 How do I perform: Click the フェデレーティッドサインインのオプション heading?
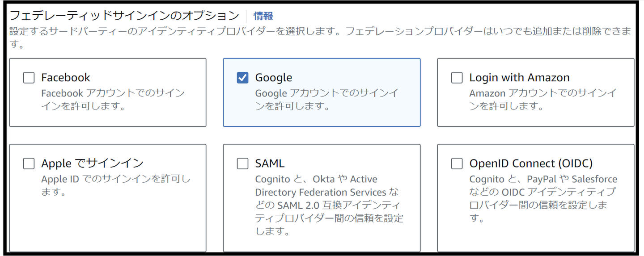[124, 16]
